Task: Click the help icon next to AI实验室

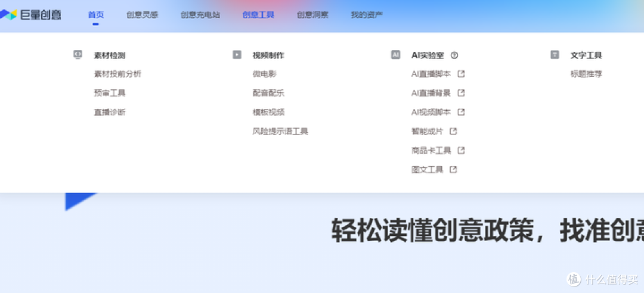Action: tap(454, 55)
